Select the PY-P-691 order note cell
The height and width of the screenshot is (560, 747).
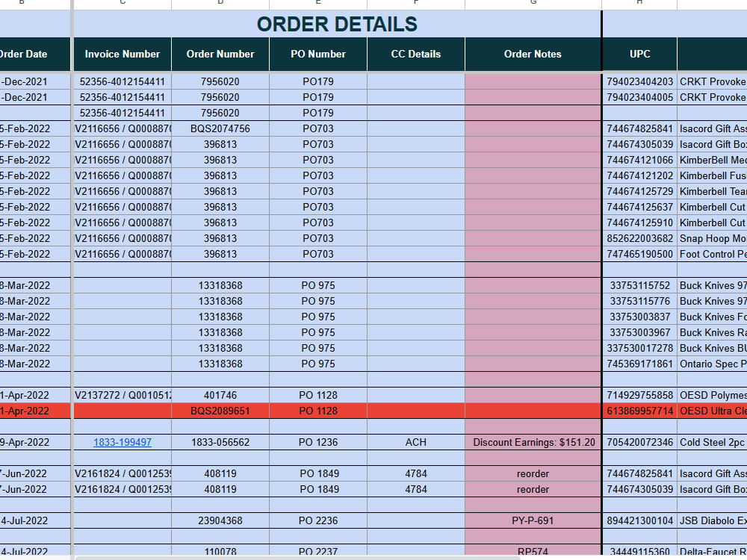[x=533, y=521]
